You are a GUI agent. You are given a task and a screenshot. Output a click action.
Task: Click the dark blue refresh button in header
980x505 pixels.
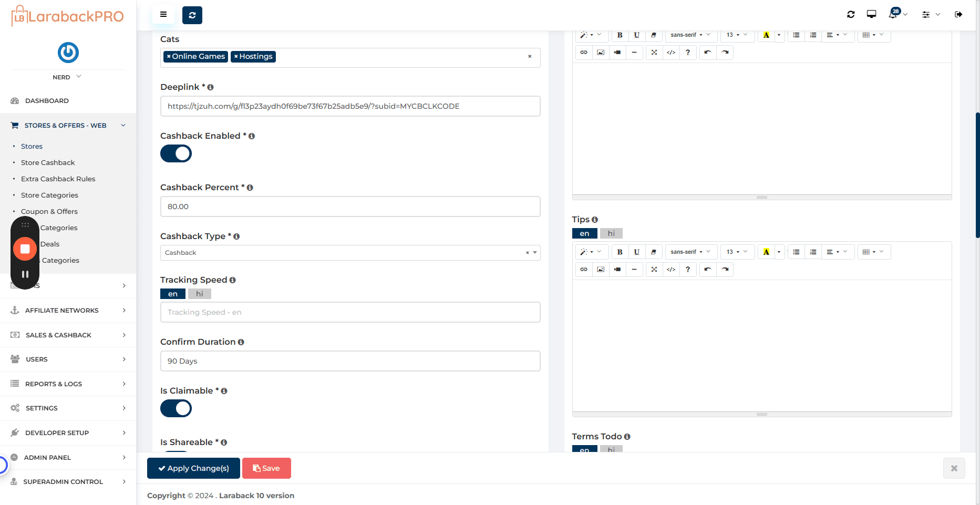coord(192,15)
